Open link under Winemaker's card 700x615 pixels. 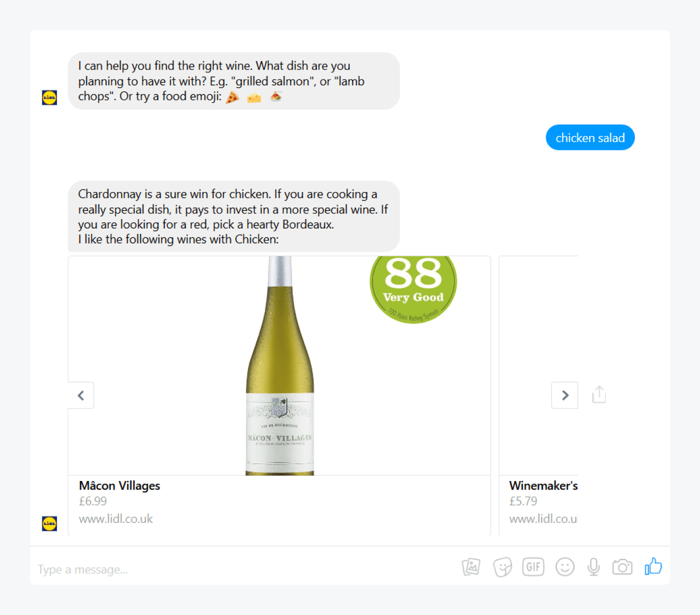coord(543,518)
